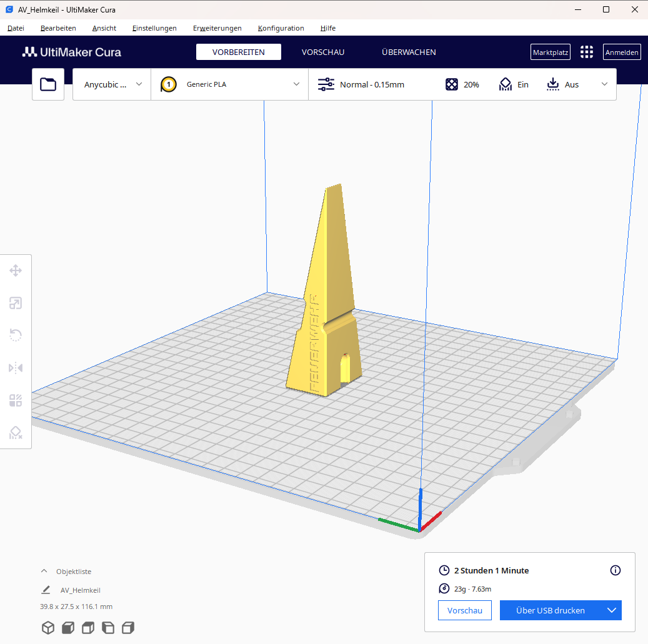The width and height of the screenshot is (648, 644).
Task: Select the Mirror tool in sidebar
Action: click(16, 368)
